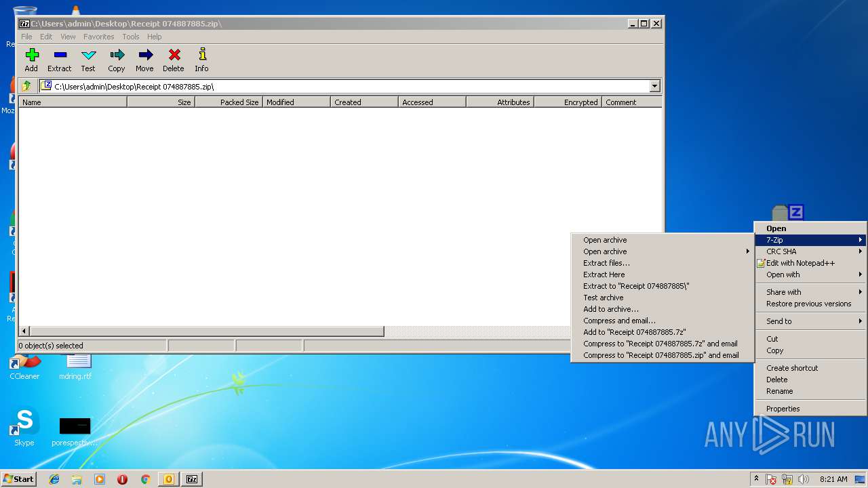Launch Internet Explorer from taskbar
The image size is (868, 488).
coord(54,479)
